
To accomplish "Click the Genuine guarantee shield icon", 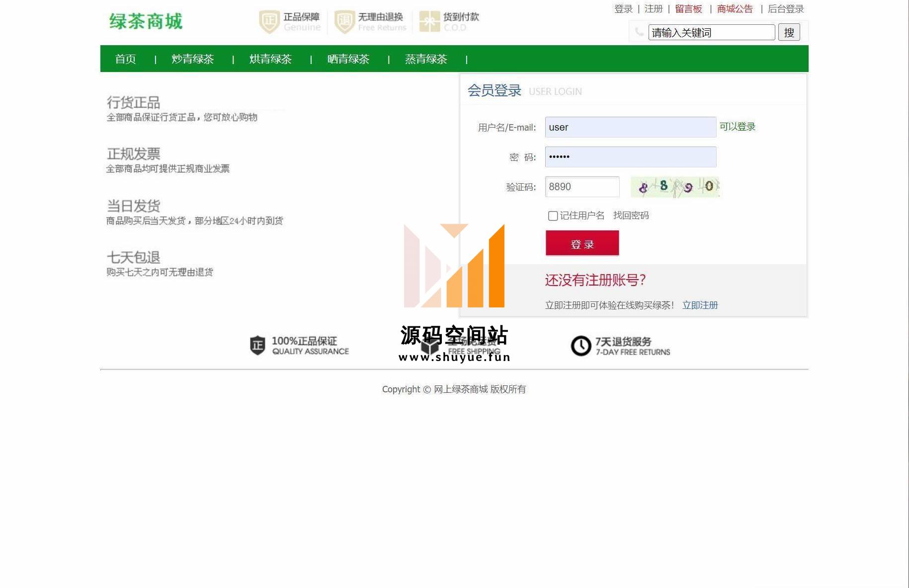I will coord(269,22).
